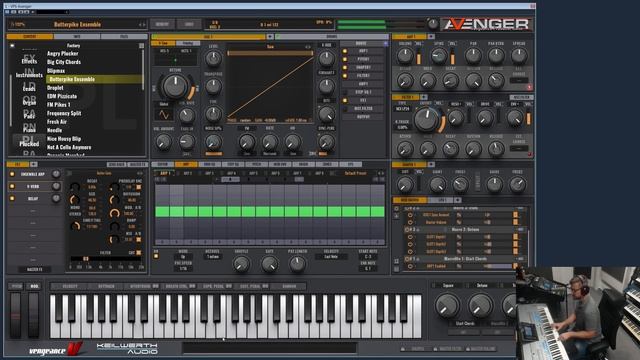Click the Master Filter lock icon
The image size is (640, 360).
(435, 349)
